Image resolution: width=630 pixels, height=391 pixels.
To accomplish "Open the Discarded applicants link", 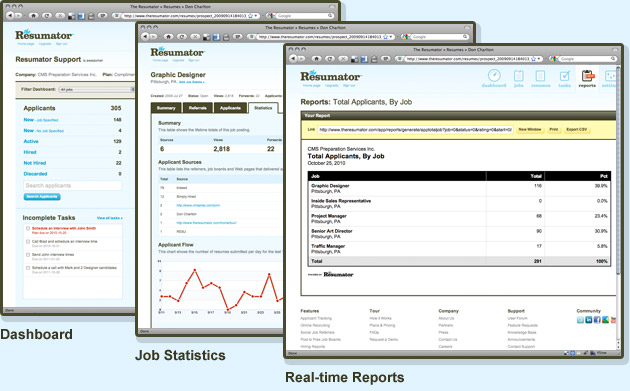I will click(35, 174).
